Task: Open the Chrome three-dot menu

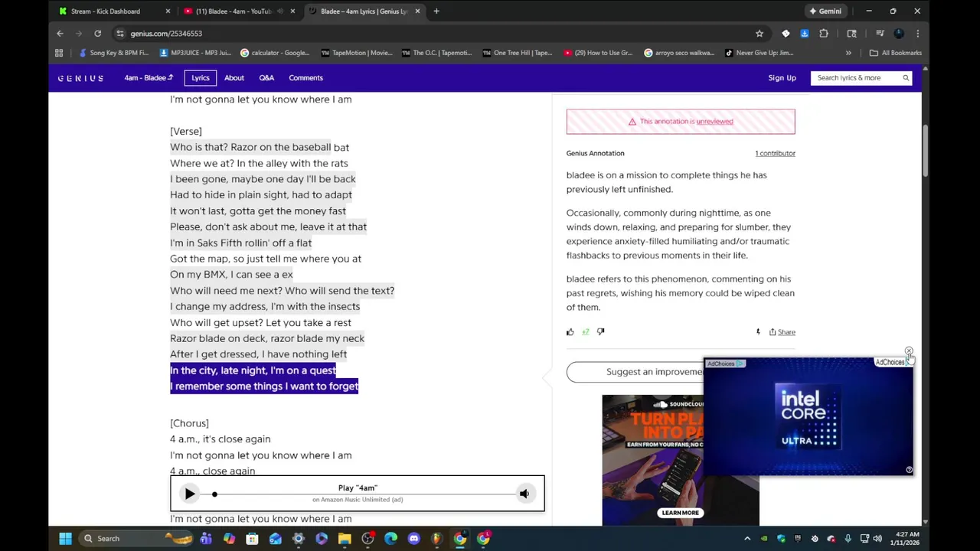Action: [x=917, y=34]
